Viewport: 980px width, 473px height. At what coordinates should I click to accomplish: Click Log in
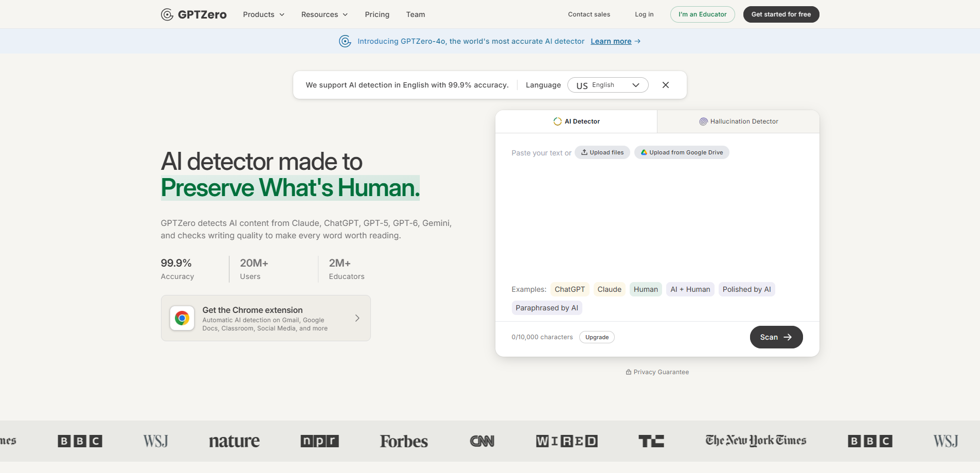644,14
